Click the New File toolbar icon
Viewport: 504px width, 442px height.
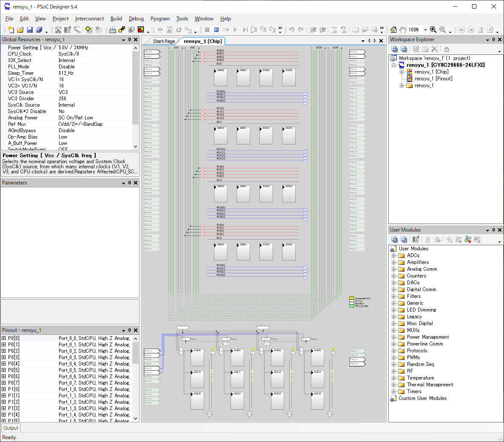(11, 30)
